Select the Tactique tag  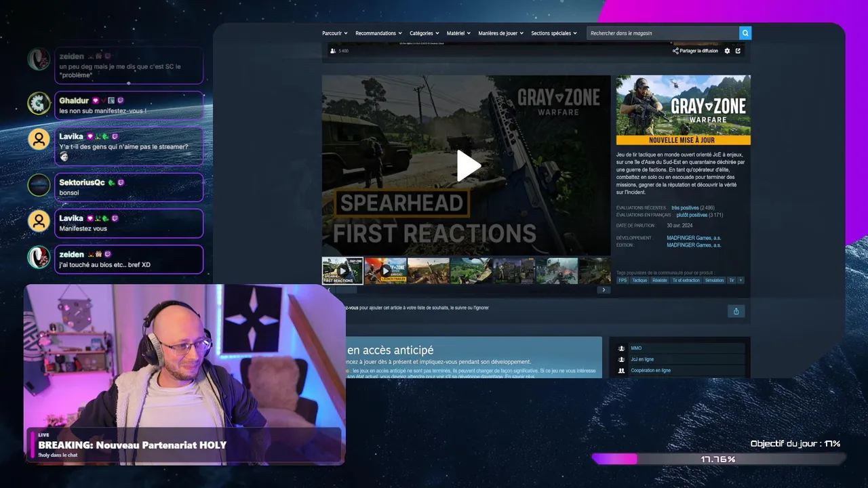[639, 280]
